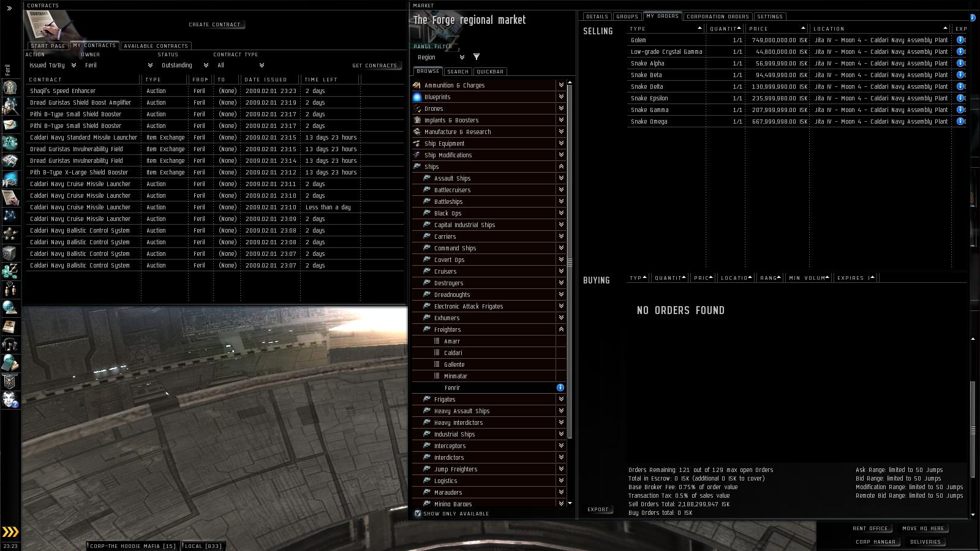This screenshot has width=980, height=551.
Task: Switch to the Start Page contracts tab
Action: tap(48, 46)
